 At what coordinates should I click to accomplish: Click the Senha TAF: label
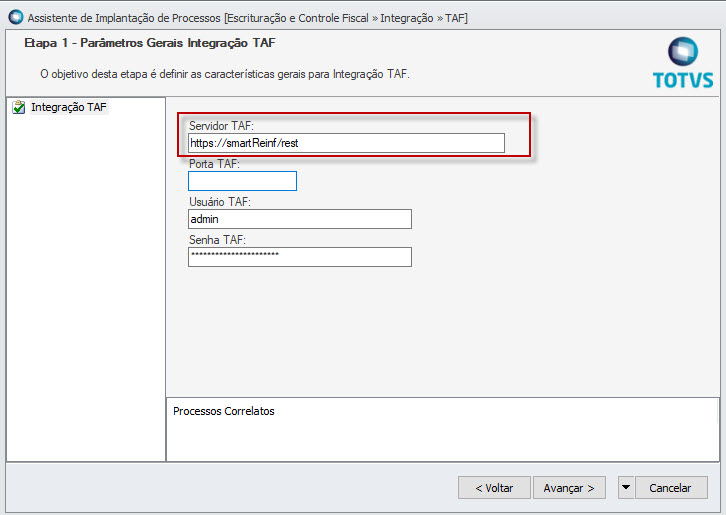[217, 240]
